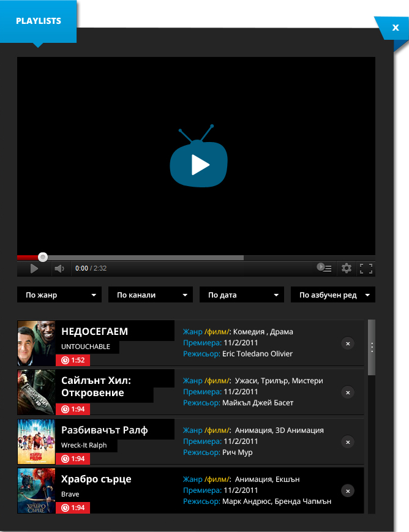Screen dimensions: 409x532
Task: Enter fullscreen mode
Action: (366, 268)
